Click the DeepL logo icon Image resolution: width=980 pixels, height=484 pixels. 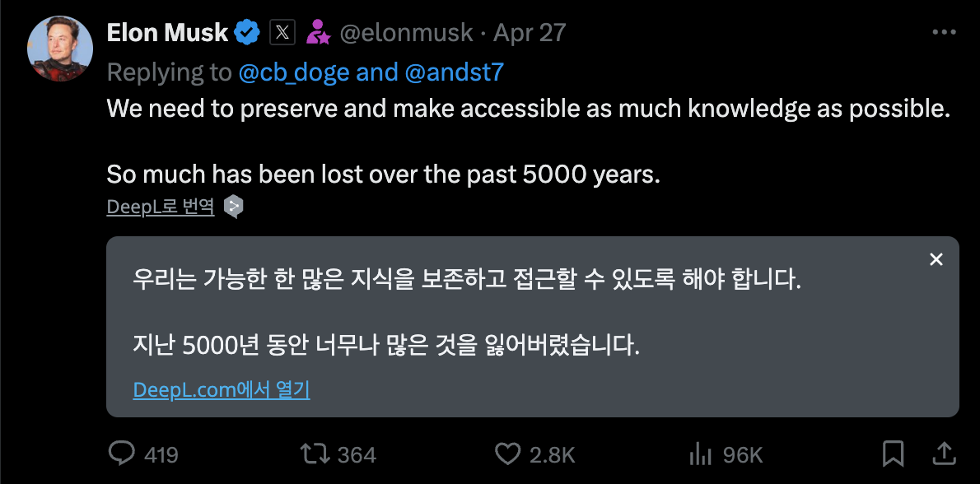click(234, 207)
